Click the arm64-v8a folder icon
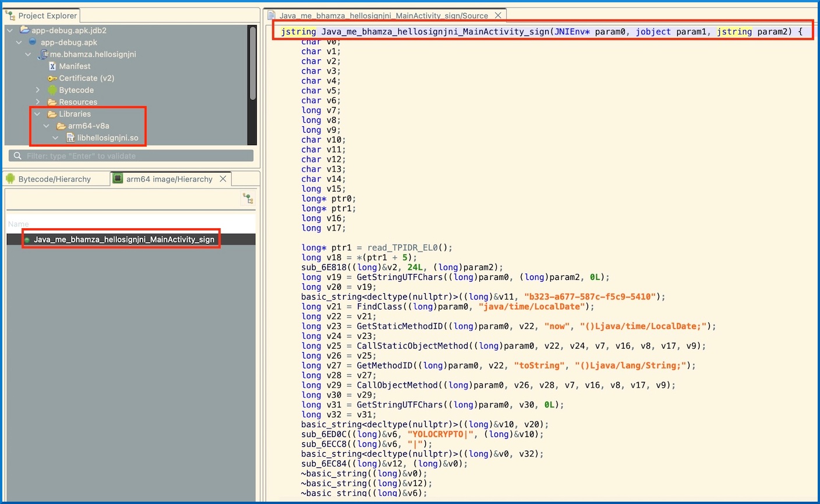 coord(61,126)
